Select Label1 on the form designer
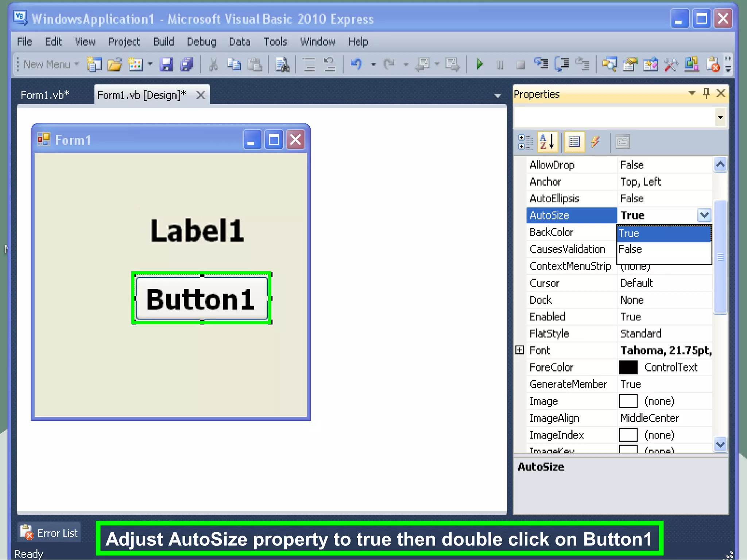 tap(197, 230)
